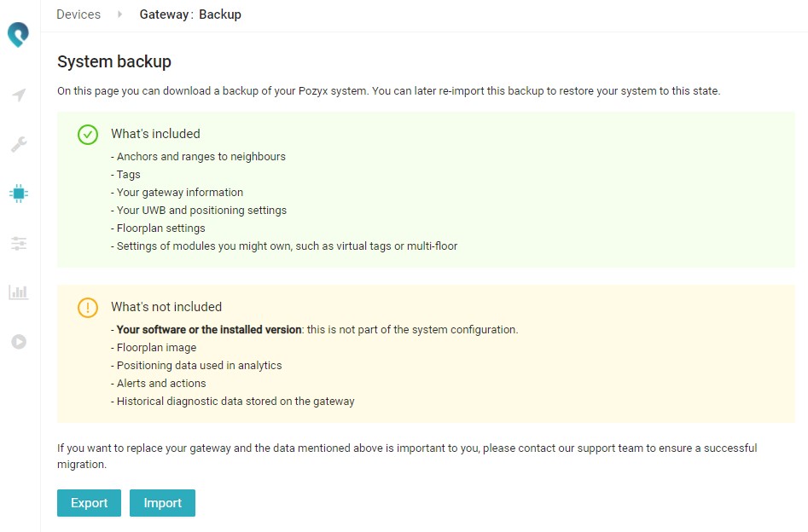Click the System backup heading
808x532 pixels.
click(114, 61)
